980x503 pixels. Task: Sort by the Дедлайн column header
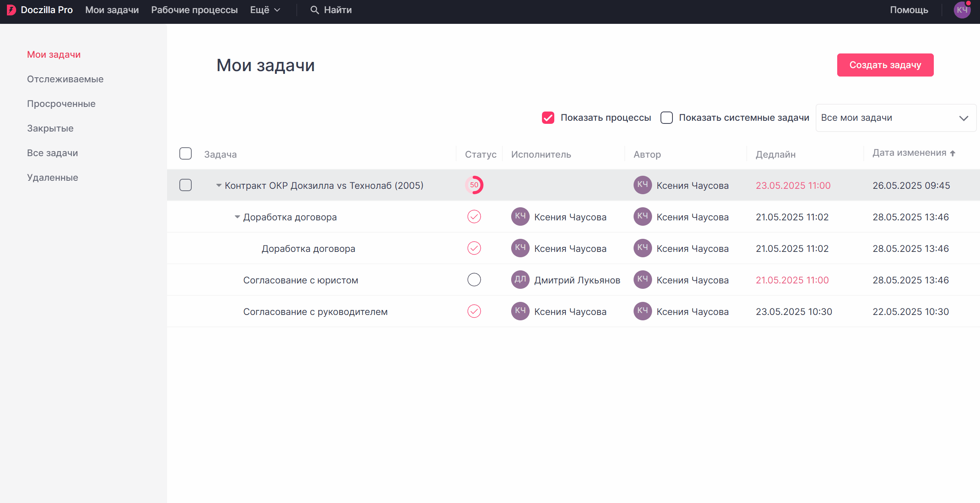[x=776, y=155]
